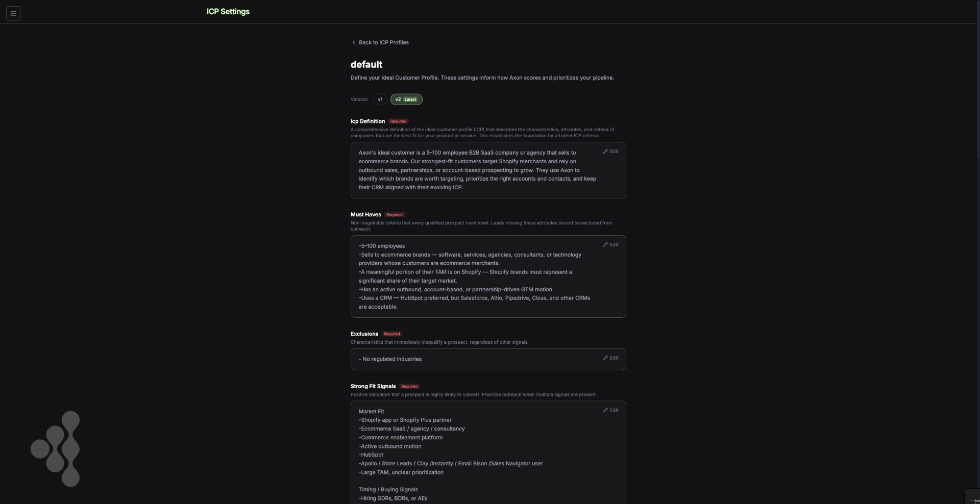This screenshot has width=980, height=504.
Task: Click the ICP Settings page title
Action: click(228, 12)
